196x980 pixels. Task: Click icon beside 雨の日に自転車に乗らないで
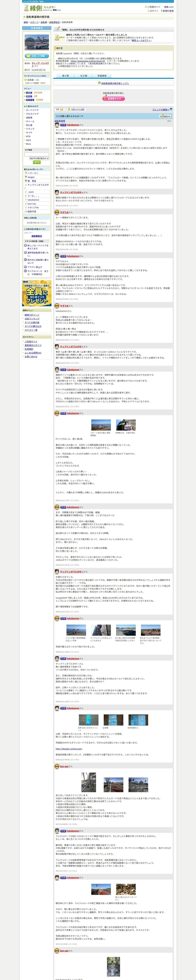coord(25,260)
